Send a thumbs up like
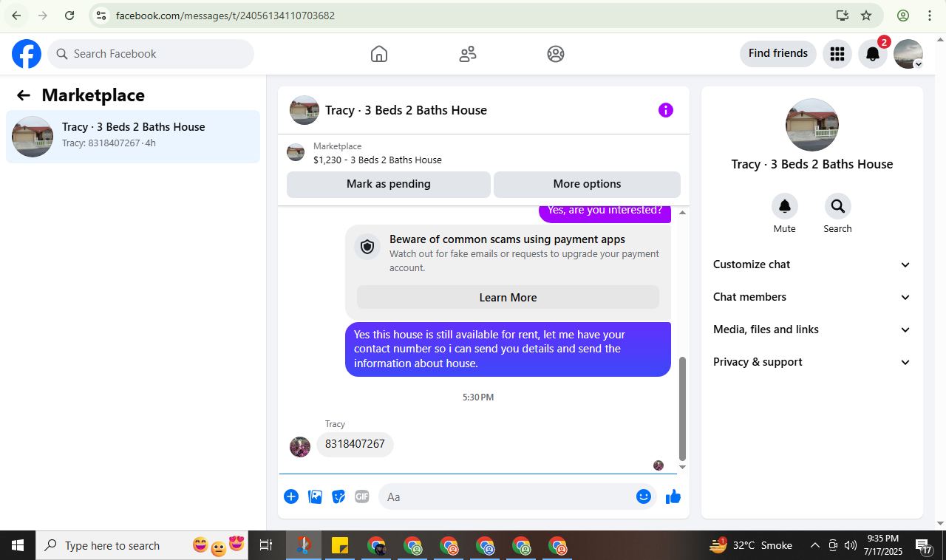 [673, 496]
